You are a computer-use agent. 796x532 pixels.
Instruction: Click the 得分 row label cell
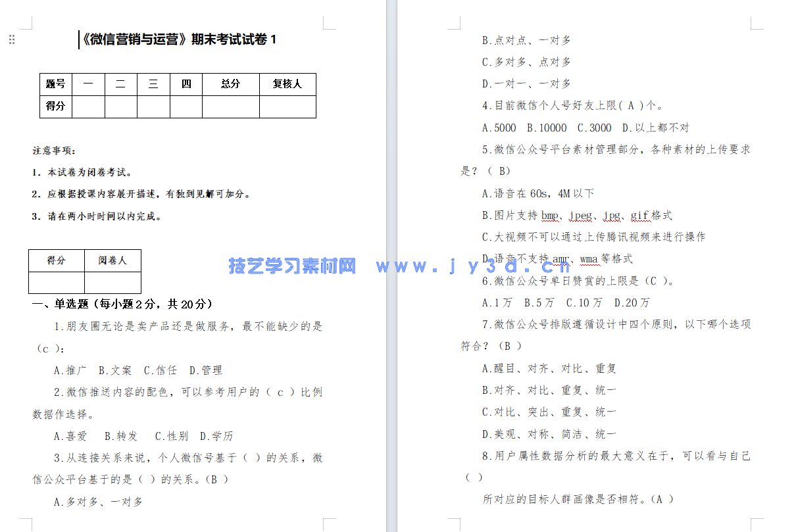[56, 105]
